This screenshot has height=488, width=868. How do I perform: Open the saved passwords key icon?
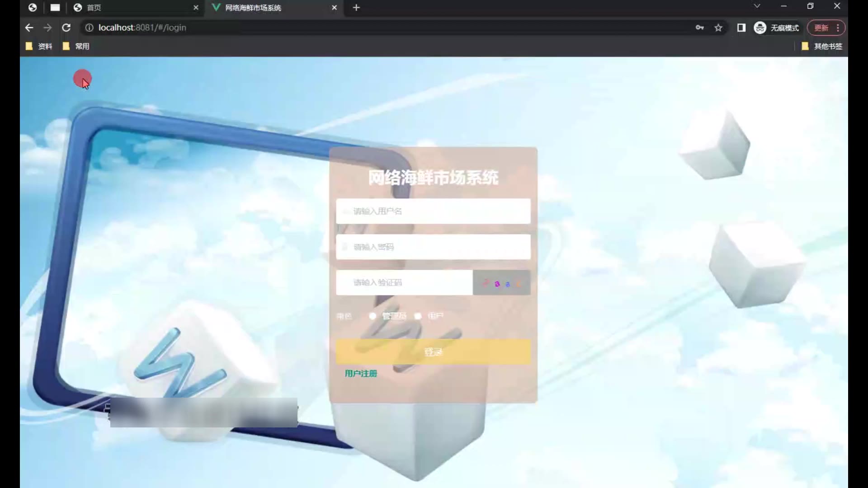coord(699,28)
